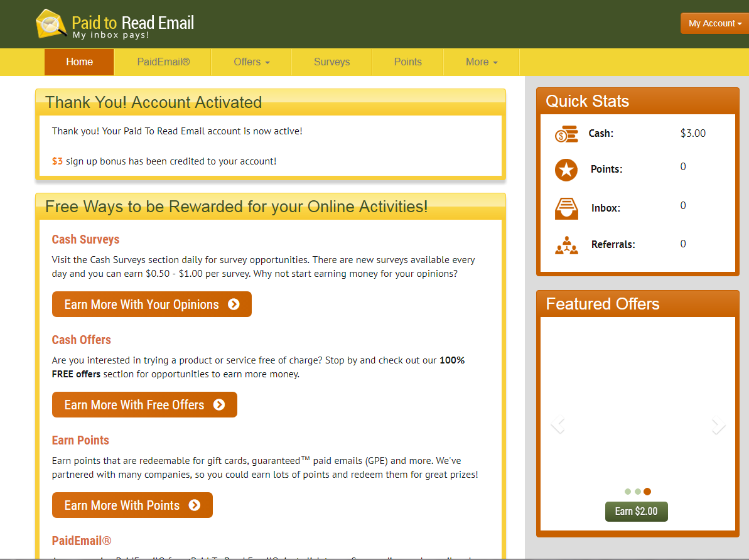Click the Quick Stats panel title
Screen dimensions: 749x560
(587, 101)
